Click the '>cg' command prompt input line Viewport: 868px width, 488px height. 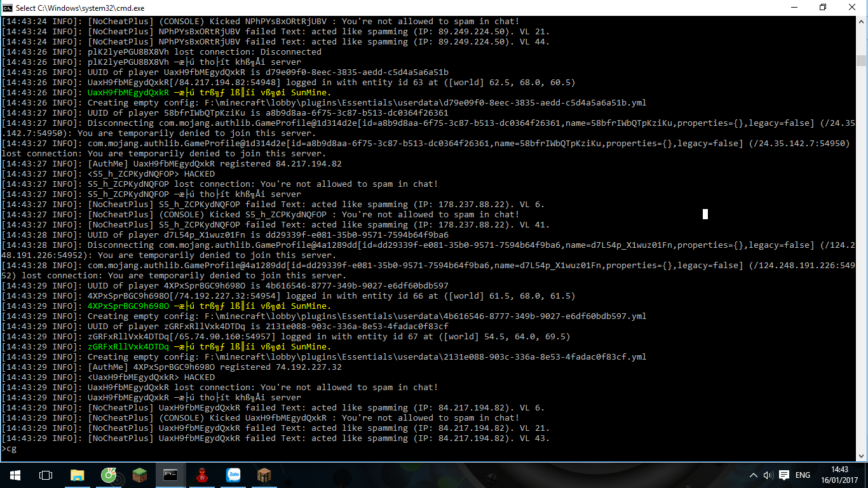click(x=9, y=449)
